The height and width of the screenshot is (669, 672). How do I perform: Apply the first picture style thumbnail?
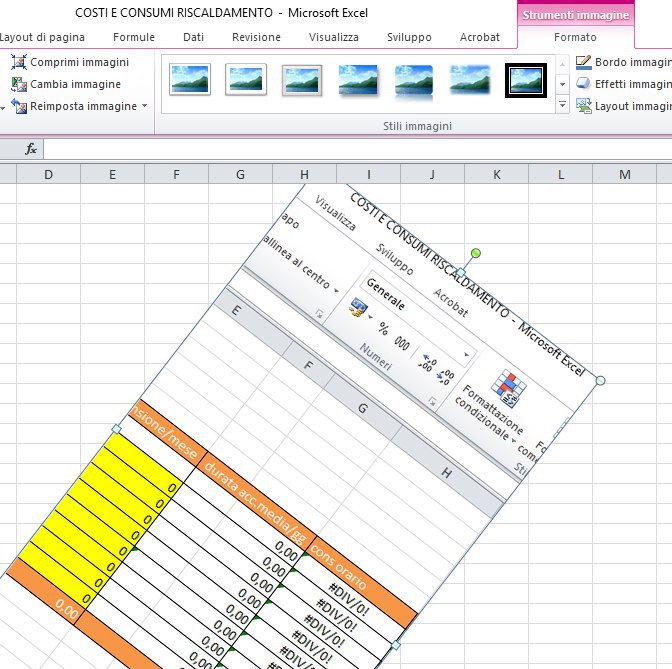point(190,79)
